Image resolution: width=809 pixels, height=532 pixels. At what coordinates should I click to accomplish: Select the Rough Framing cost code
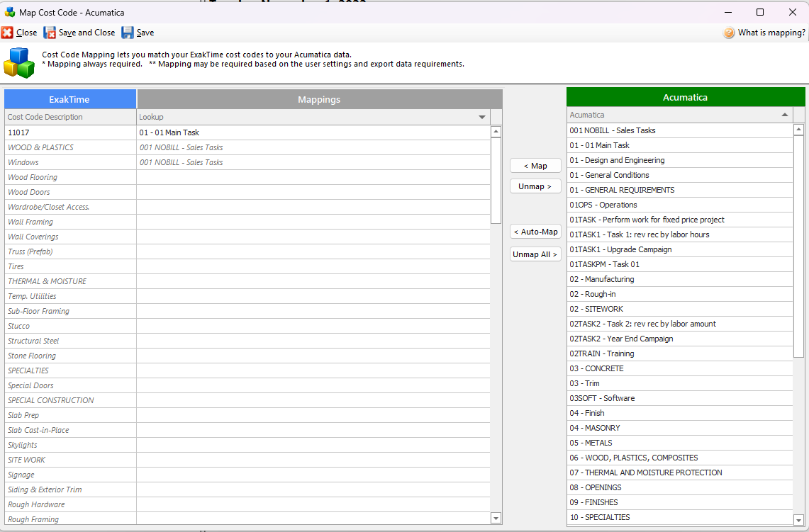71,519
